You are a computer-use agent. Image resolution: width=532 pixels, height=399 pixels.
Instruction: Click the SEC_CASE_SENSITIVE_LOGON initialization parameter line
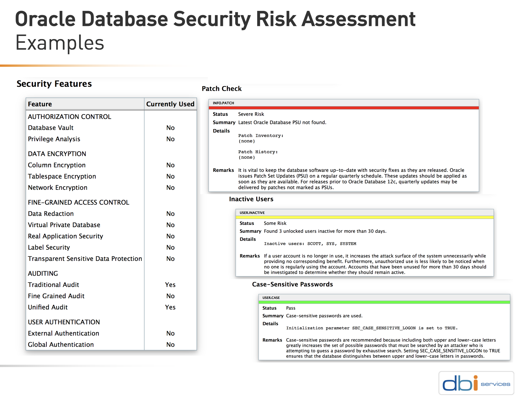coord(372,328)
